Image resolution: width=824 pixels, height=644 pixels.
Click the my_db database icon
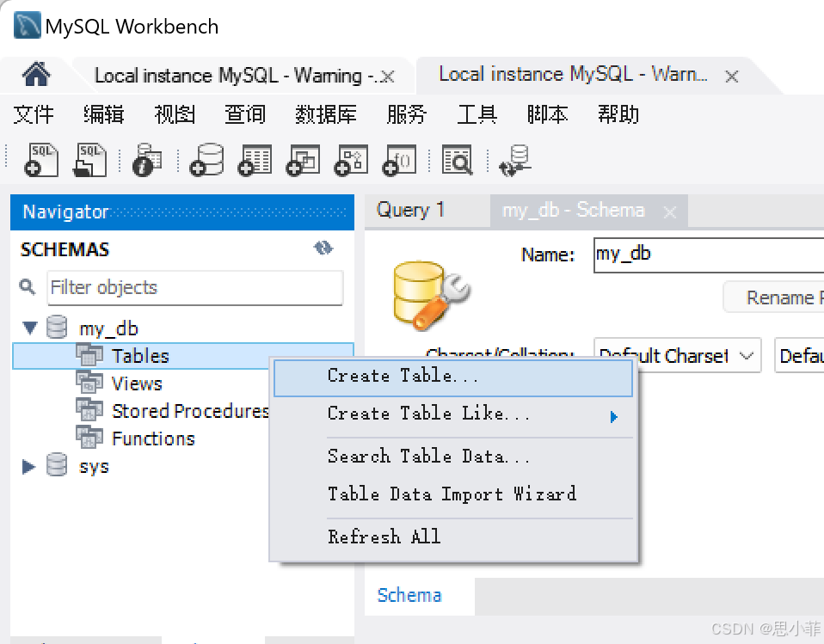[57, 327]
